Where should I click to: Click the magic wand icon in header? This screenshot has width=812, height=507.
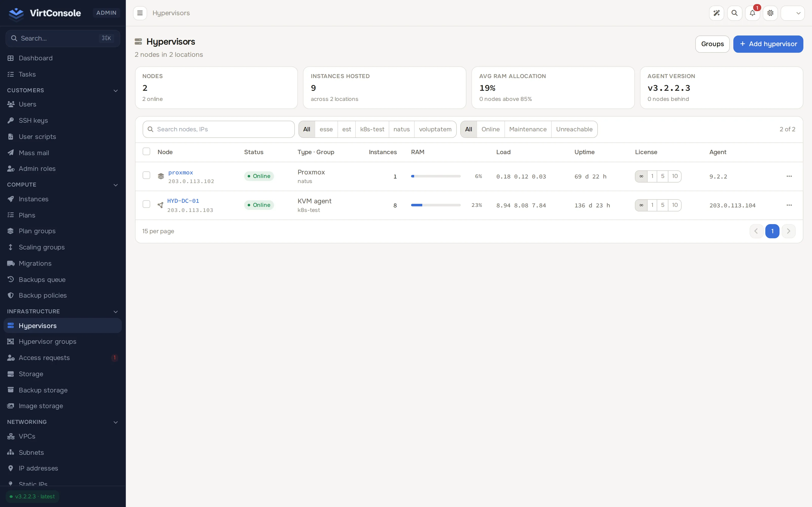point(716,13)
